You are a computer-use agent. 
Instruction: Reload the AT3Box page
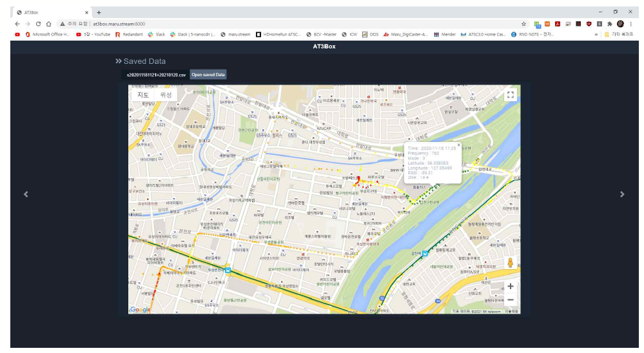pyautogui.click(x=38, y=24)
